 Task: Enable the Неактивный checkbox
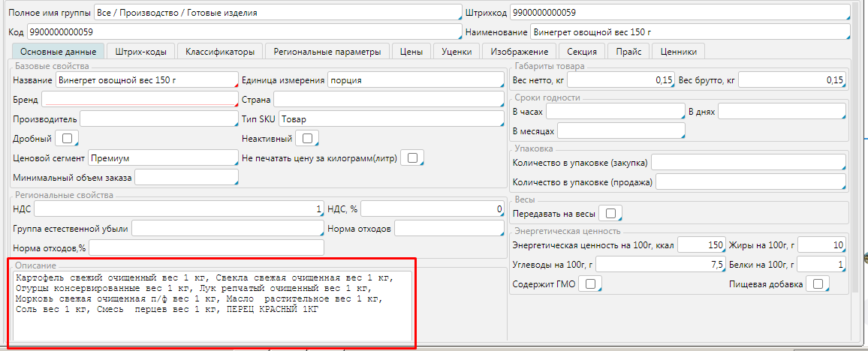tap(307, 139)
